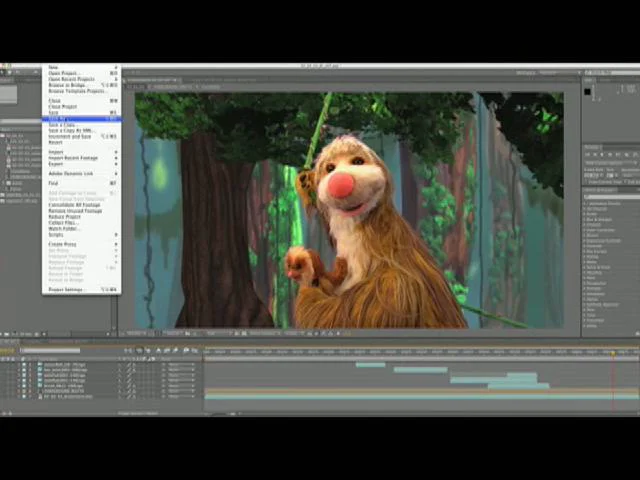The width and height of the screenshot is (640, 480).
Task: Click search field in Effects & Presets panel
Action: pyautogui.click(x=611, y=197)
